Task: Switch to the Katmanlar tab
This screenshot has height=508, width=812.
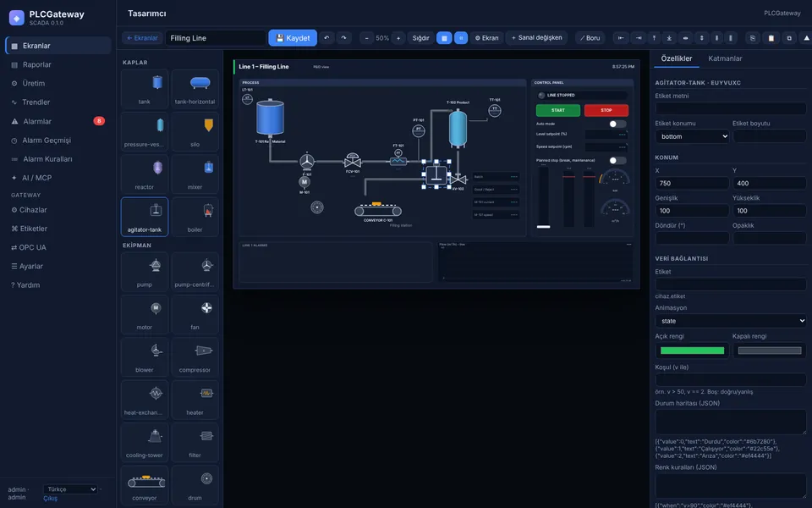Action: click(725, 58)
